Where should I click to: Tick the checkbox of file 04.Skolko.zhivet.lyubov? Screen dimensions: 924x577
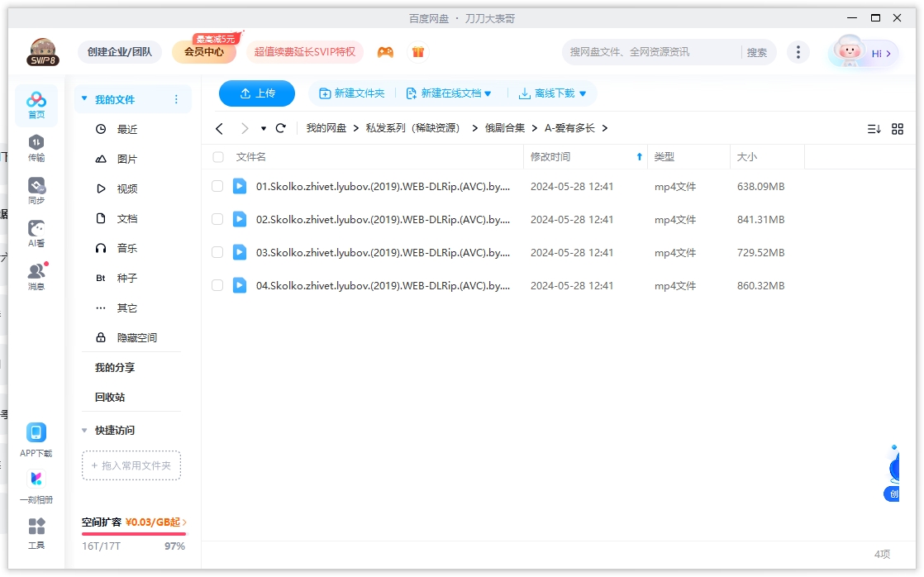click(x=217, y=285)
